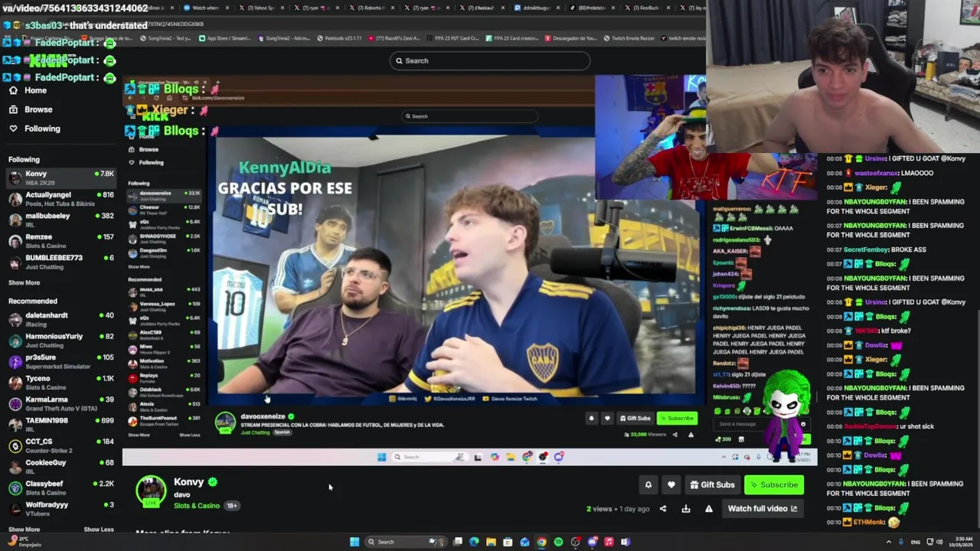Open Spotify from taskbar
Viewport: 980px width, 551px height.
pos(558,542)
